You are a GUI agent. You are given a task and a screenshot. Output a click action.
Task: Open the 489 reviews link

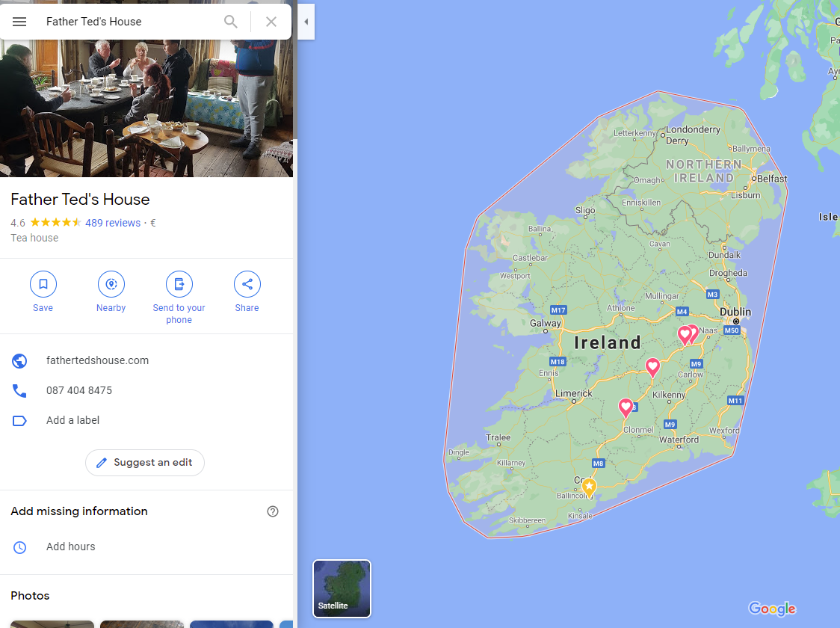click(x=113, y=223)
